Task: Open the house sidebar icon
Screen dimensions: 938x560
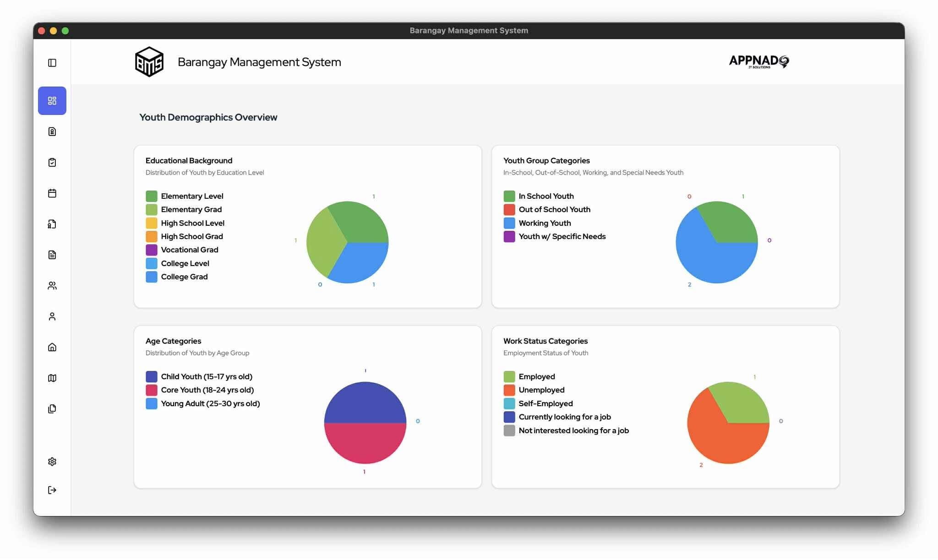Action: (x=52, y=347)
